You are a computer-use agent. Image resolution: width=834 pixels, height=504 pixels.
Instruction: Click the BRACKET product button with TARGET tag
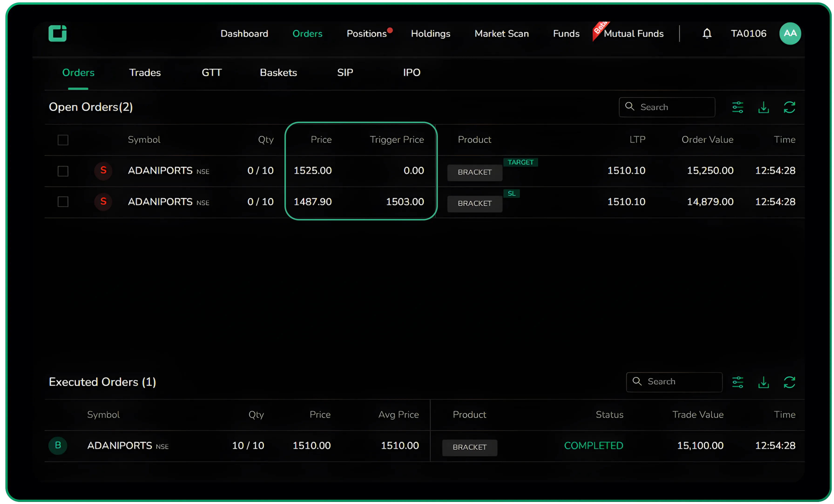point(475,173)
